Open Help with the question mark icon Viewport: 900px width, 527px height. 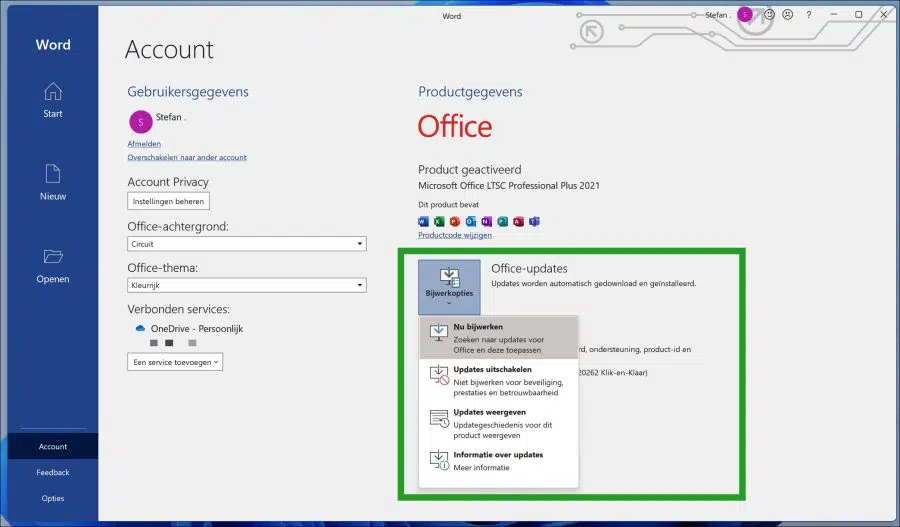coord(808,15)
